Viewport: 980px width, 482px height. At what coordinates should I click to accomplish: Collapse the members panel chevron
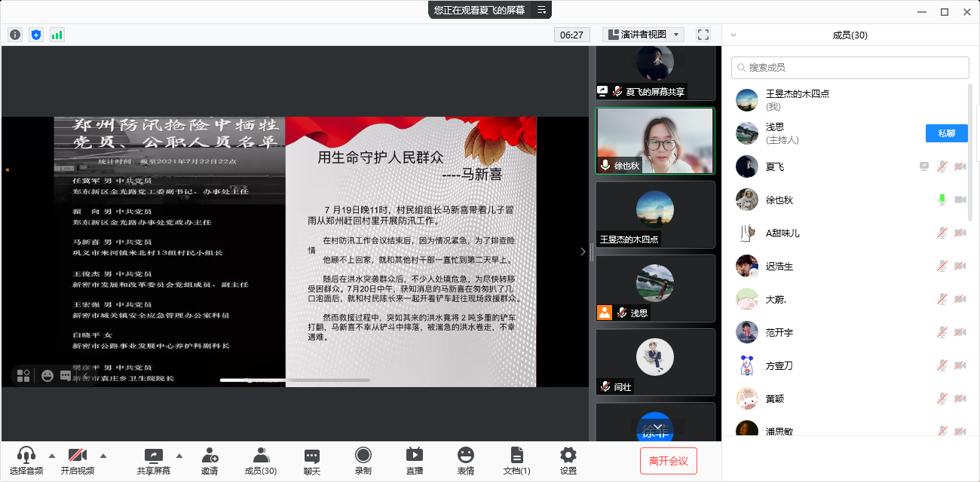[x=733, y=35]
